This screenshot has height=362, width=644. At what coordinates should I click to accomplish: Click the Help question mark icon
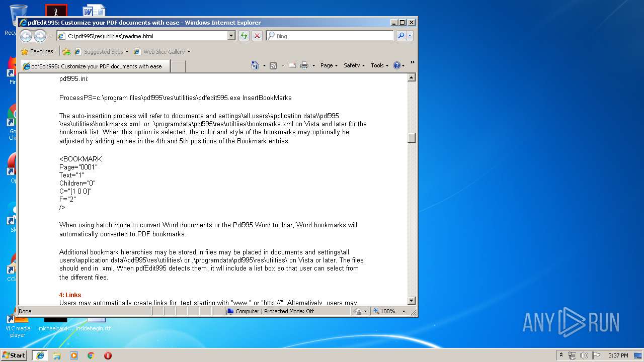pyautogui.click(x=397, y=65)
